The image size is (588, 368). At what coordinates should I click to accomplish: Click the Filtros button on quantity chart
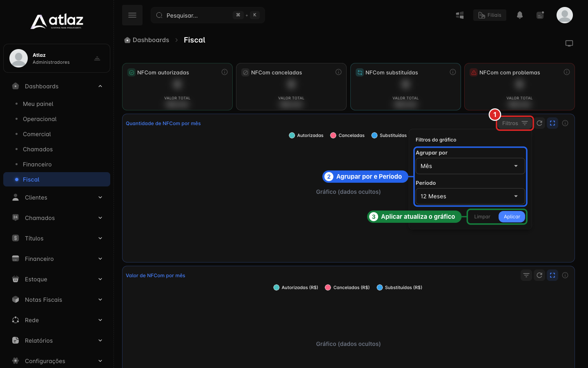(x=515, y=123)
